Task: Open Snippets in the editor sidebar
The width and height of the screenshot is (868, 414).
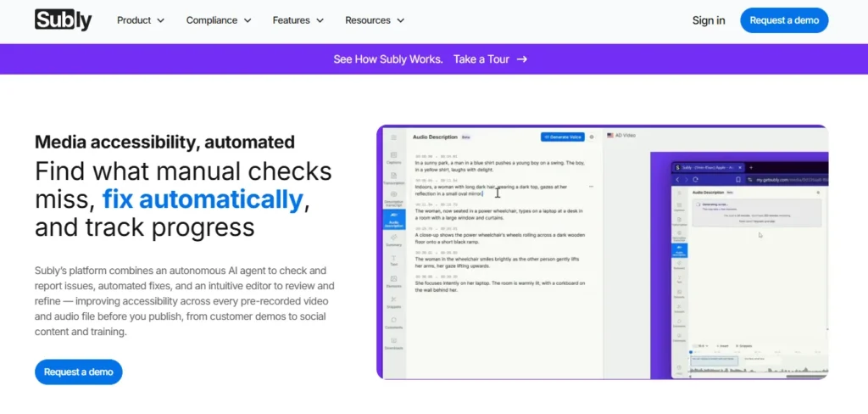Action: (x=393, y=302)
